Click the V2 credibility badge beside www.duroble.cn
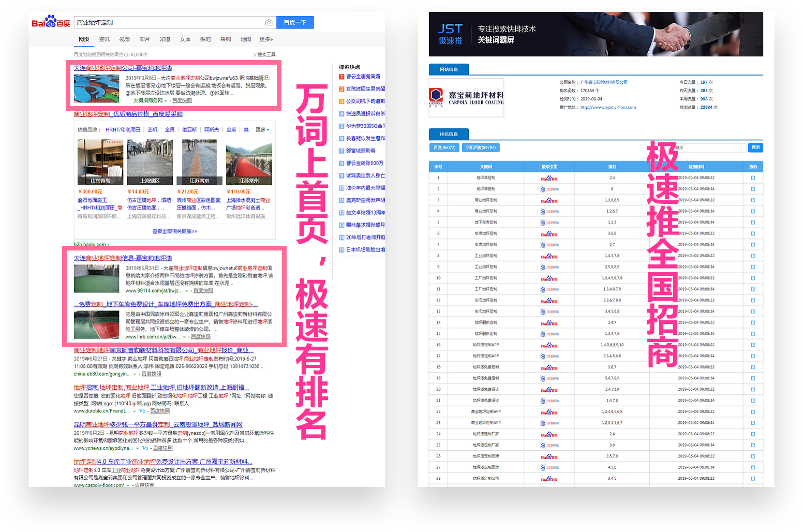The height and width of the screenshot is (532, 803). (x=142, y=411)
